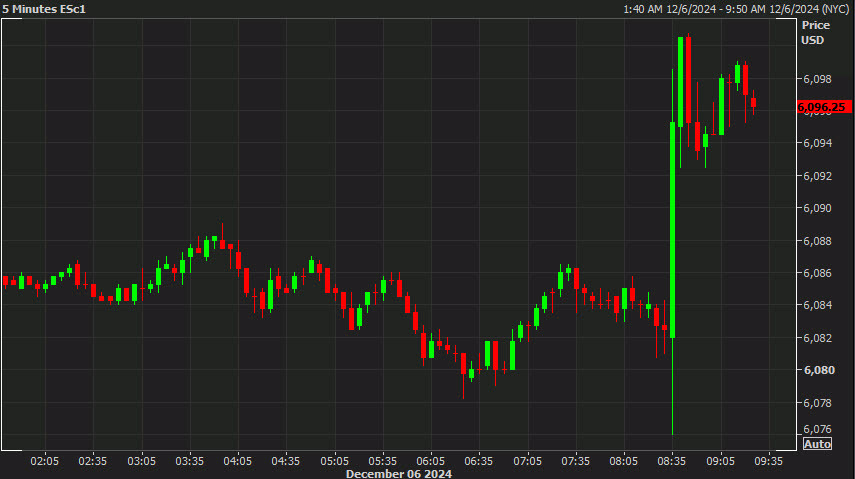The width and height of the screenshot is (855, 479).
Task: Click the 6,094 price axis label
Action: (x=817, y=143)
